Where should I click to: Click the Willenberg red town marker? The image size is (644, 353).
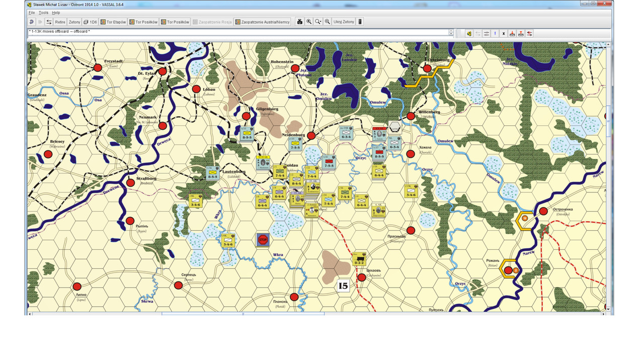click(x=411, y=116)
